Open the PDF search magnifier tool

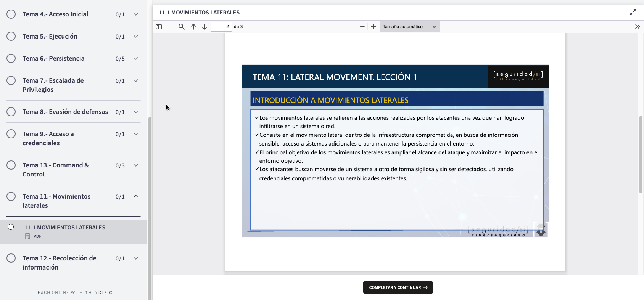pos(182,27)
